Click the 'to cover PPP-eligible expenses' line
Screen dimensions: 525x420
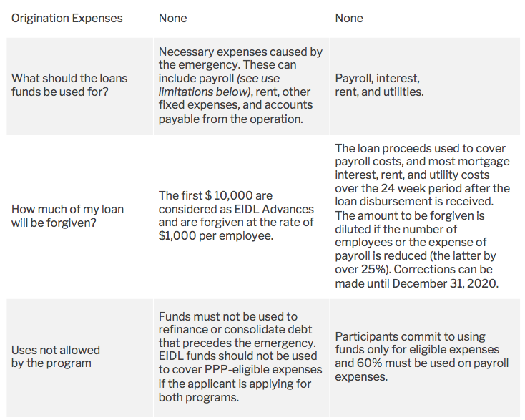tap(240, 369)
